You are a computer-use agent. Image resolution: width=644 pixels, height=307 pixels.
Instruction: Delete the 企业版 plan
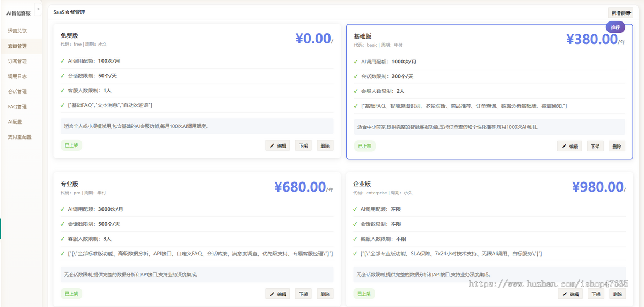(x=617, y=294)
